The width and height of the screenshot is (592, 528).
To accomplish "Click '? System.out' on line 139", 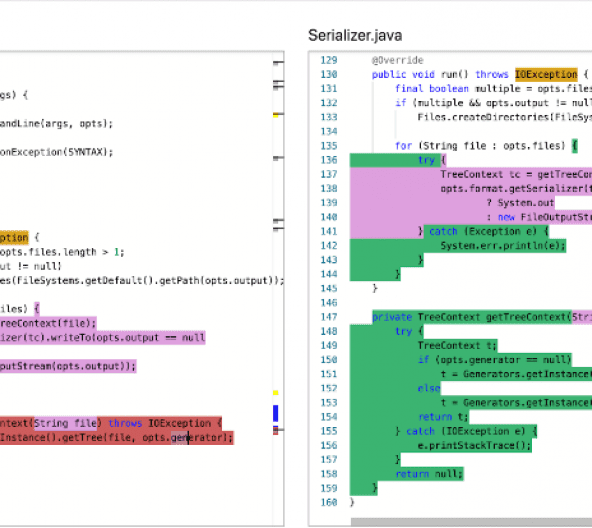I will tap(520, 203).
